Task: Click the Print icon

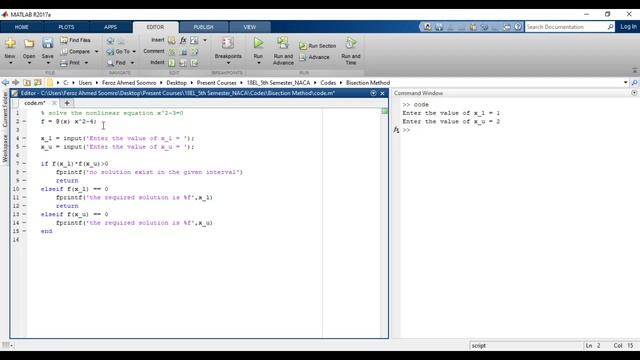Action: (64, 63)
